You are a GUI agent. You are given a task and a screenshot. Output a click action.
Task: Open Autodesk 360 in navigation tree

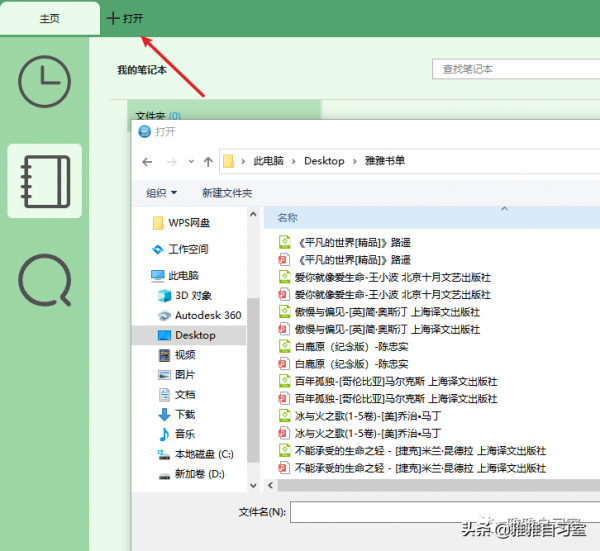pos(199,315)
